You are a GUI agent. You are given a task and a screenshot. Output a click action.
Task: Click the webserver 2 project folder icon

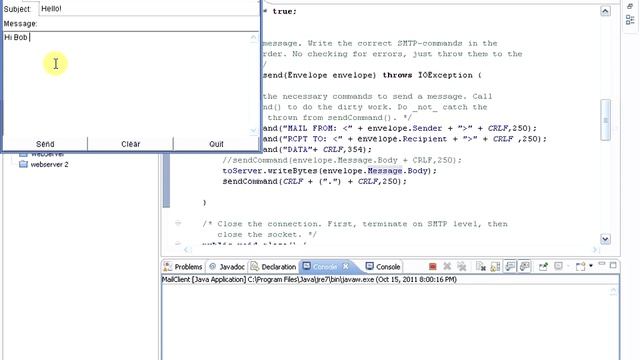[x=23, y=164]
